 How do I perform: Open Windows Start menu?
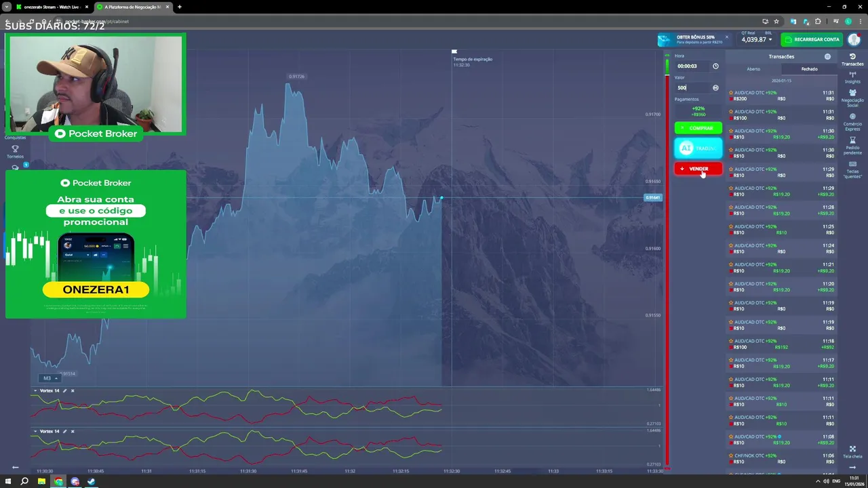click(8, 481)
